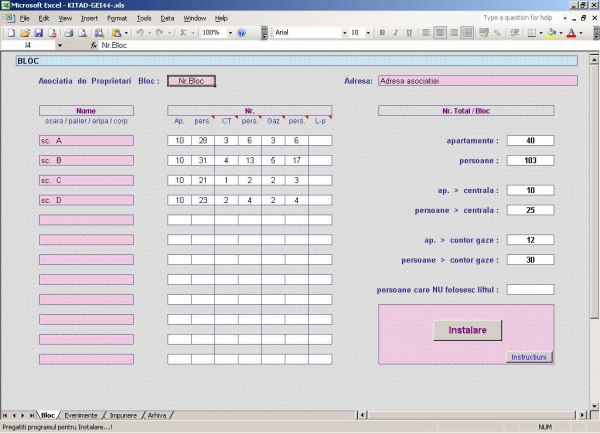The image size is (600, 434).
Task: Apply Percent Style with the % icon
Action: click(x=497, y=33)
